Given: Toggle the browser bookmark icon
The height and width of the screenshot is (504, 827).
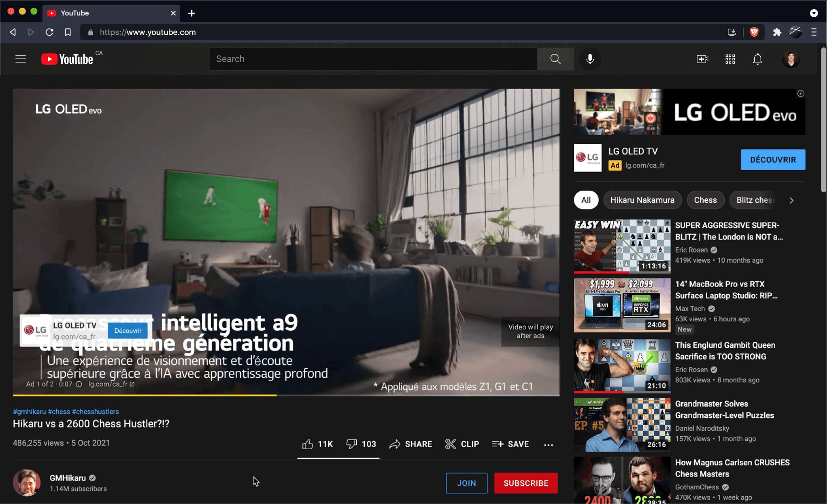Looking at the screenshot, I should 68,32.
